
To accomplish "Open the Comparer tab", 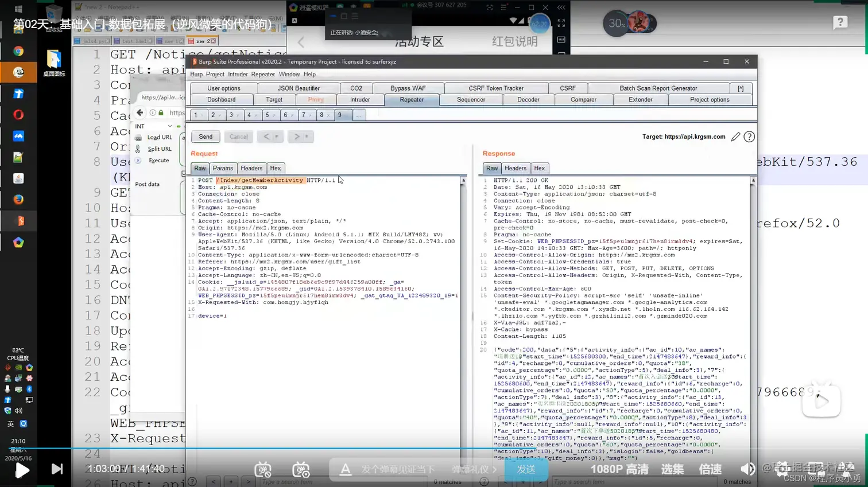I will (583, 100).
